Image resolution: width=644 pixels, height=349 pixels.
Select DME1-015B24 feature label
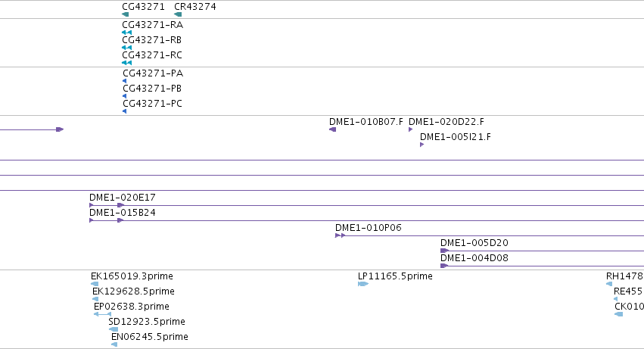123,213
